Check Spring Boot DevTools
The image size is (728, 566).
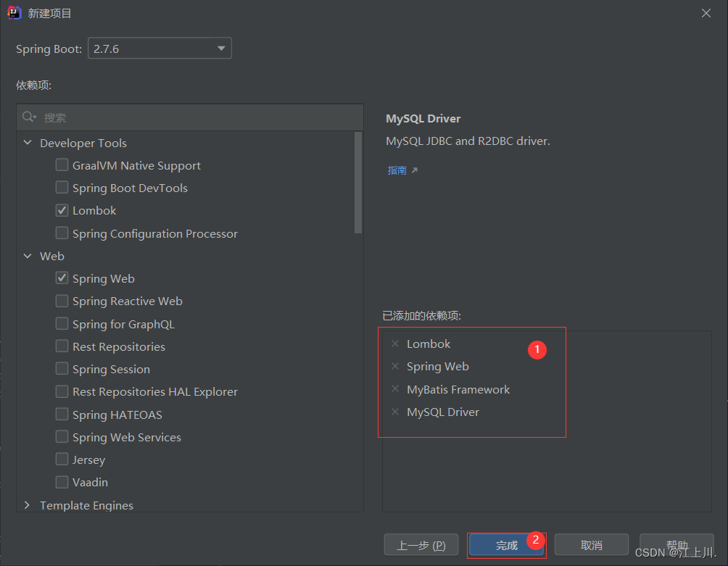pyautogui.click(x=62, y=188)
